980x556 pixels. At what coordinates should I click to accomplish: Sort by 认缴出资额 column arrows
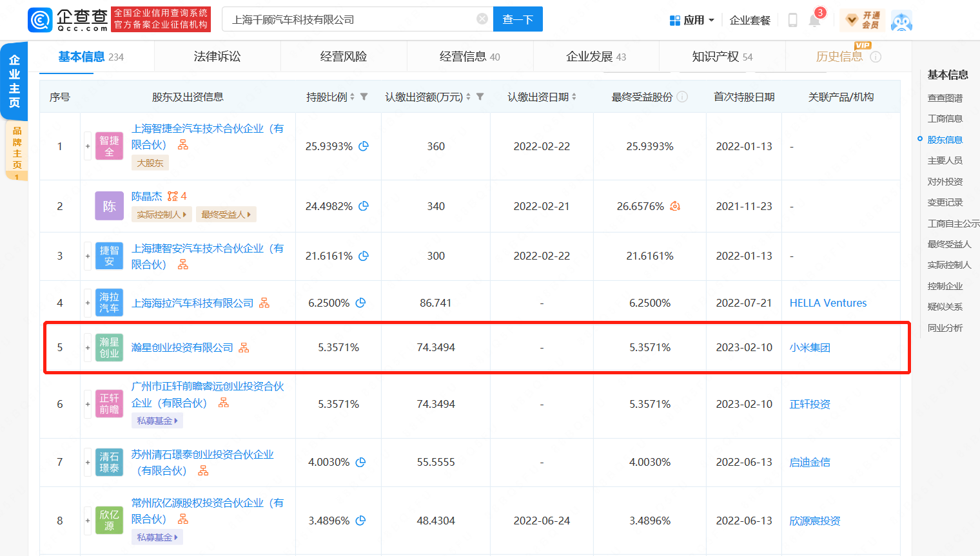468,97
